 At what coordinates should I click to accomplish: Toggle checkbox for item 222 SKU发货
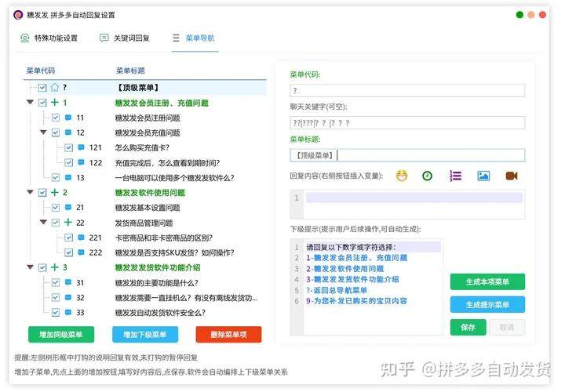tap(68, 252)
